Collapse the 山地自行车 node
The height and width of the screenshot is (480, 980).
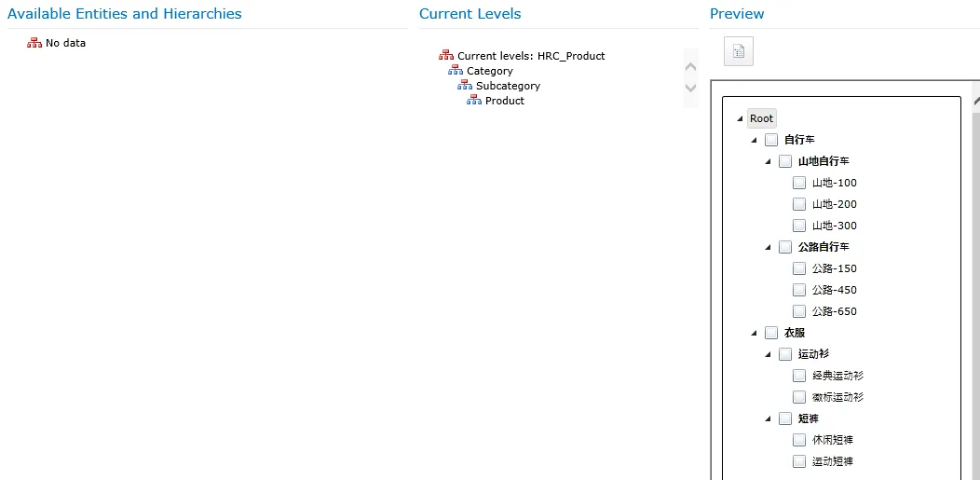point(769,162)
